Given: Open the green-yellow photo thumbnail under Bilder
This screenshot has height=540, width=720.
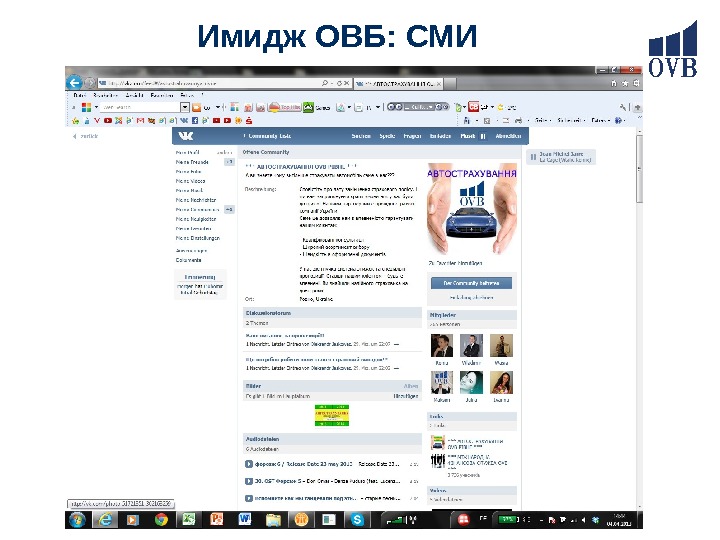Looking at the screenshot, I should coord(332,416).
